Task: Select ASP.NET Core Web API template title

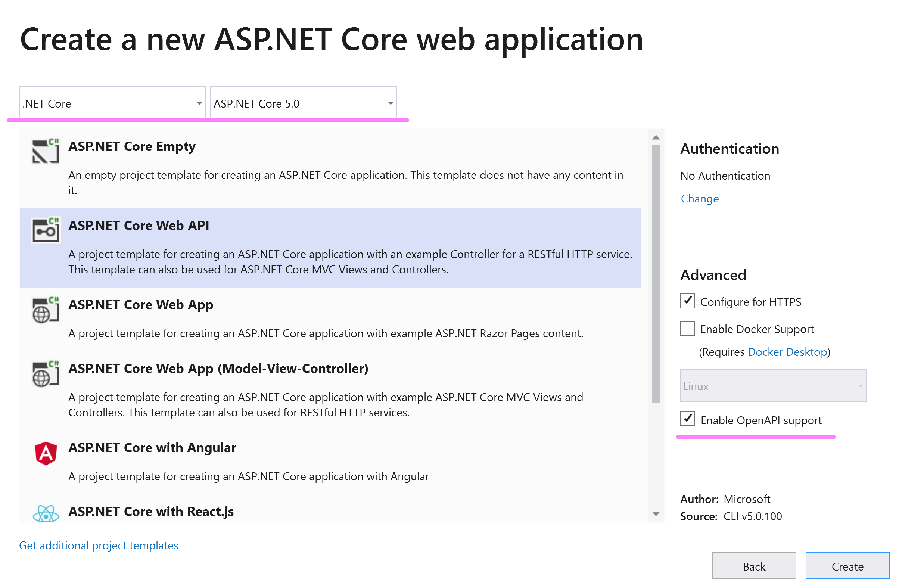Action: 139,226
